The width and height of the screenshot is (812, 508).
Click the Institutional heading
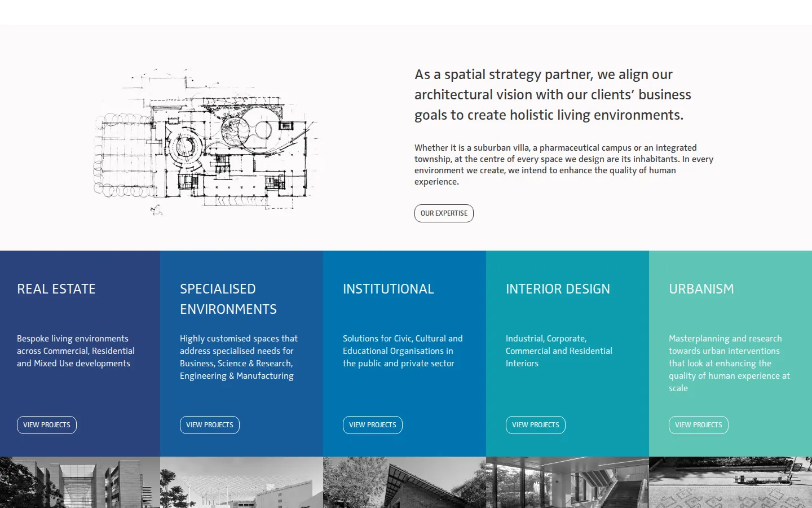(389, 289)
